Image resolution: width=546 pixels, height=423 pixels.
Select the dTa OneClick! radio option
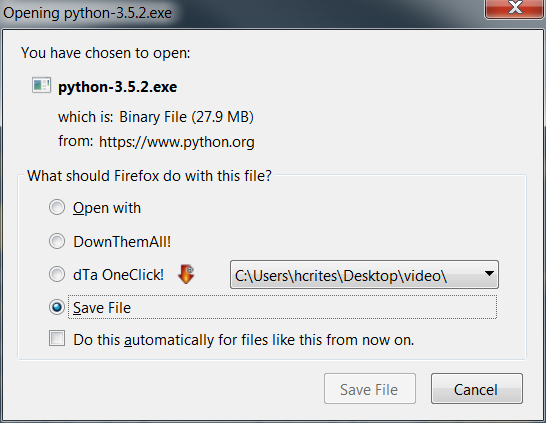point(57,274)
